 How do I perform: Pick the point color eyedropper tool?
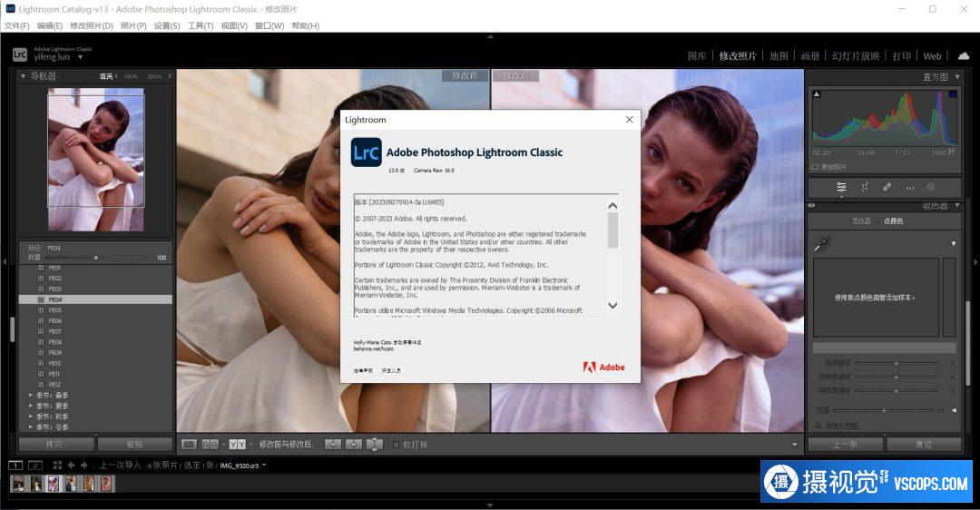tap(822, 244)
